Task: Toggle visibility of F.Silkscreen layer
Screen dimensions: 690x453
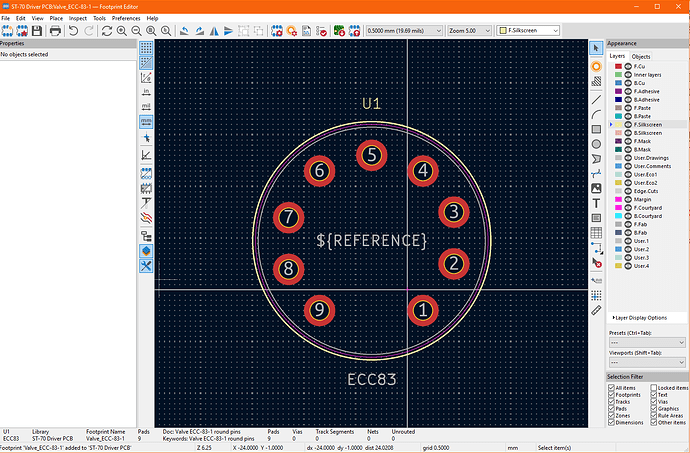Action: (x=628, y=125)
